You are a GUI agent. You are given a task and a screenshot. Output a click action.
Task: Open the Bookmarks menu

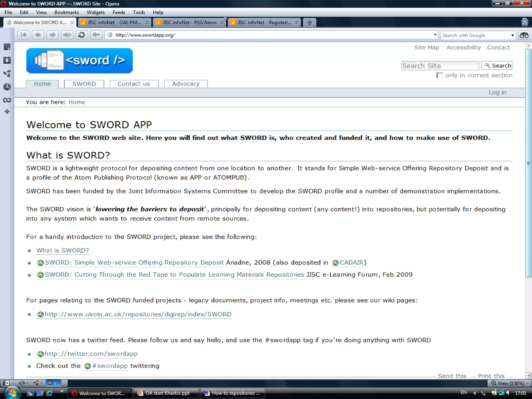[66, 12]
